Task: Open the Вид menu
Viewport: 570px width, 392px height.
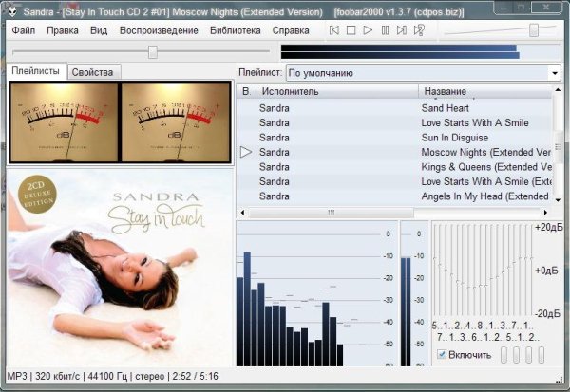Action: (99, 30)
